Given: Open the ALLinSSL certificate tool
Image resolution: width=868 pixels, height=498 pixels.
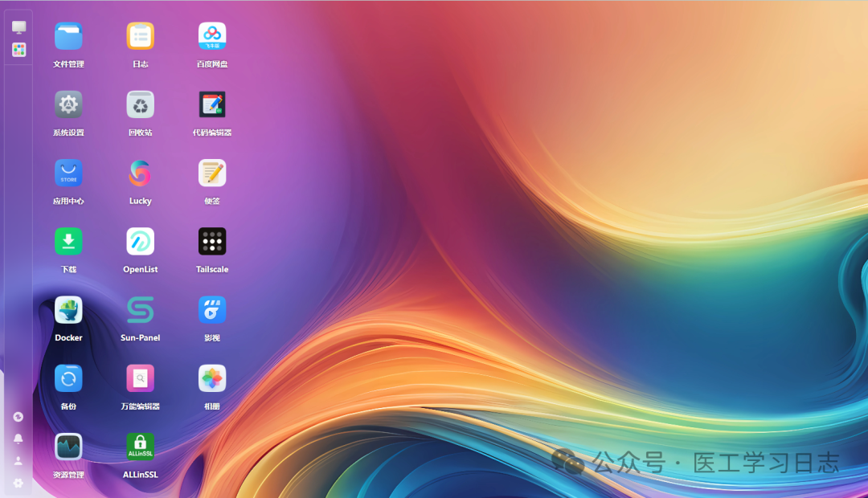Looking at the screenshot, I should [x=140, y=447].
